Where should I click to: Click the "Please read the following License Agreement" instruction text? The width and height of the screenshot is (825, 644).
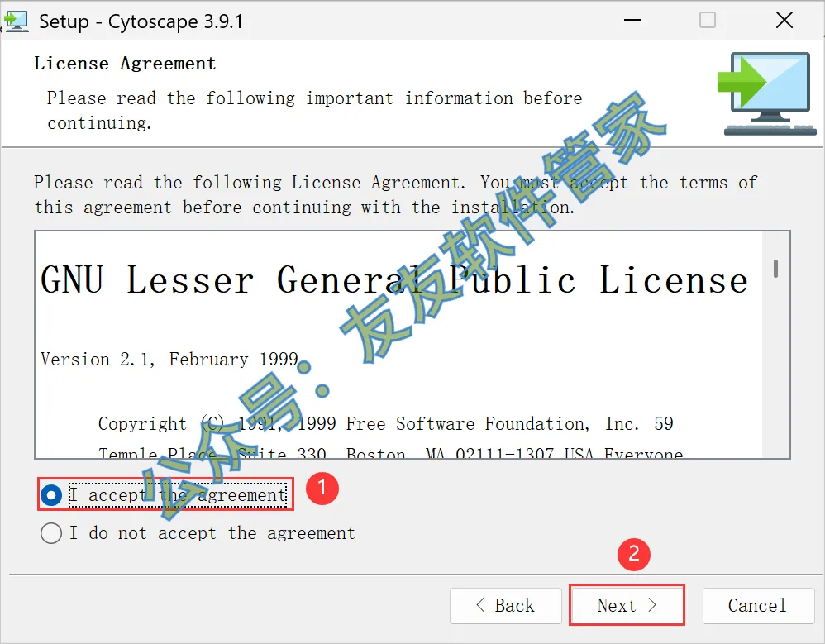point(396,194)
